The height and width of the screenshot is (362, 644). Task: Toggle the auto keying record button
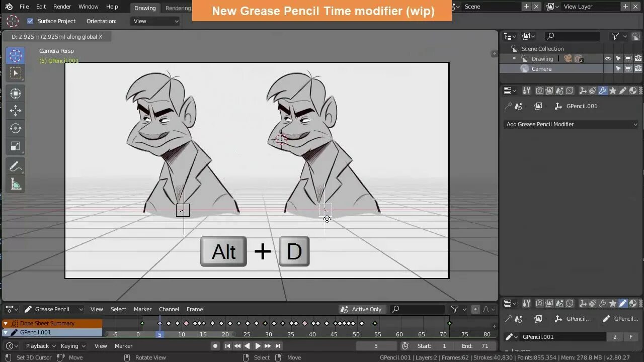(x=215, y=346)
